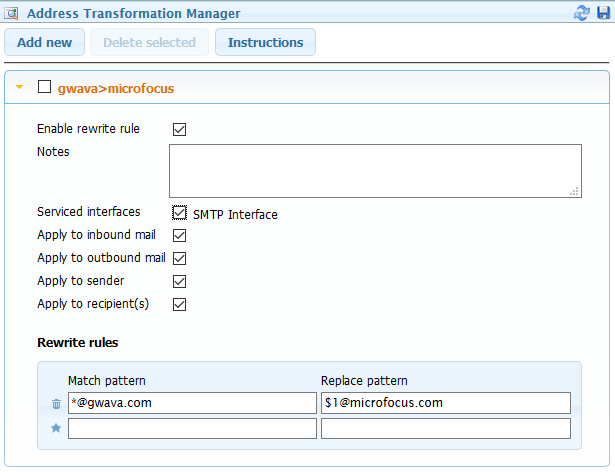Focus the *@gwava.com match pattern field
Viewport: 615px width, 472px height.
[x=191, y=403]
